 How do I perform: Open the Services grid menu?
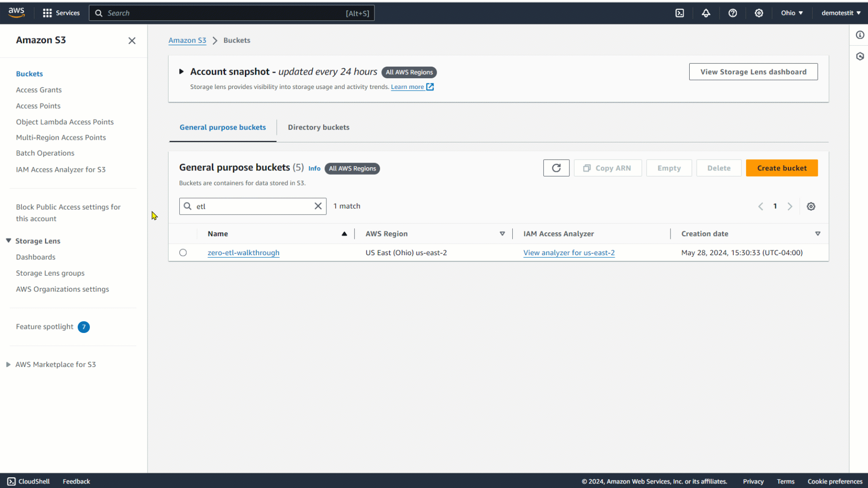pos(61,13)
